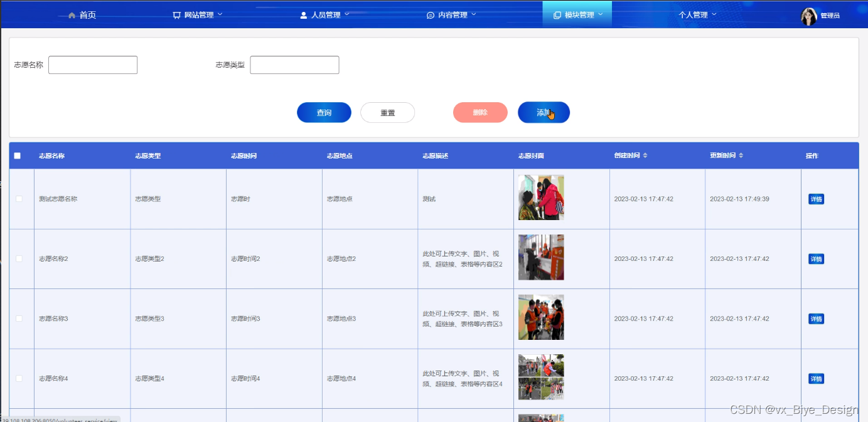The image size is (868, 422).
Task: Open the 模块管理 menu
Action: coord(577,14)
